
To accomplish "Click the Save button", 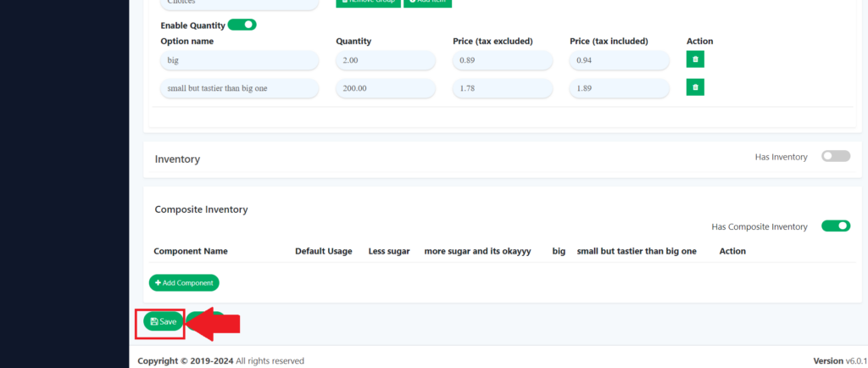I will (164, 322).
